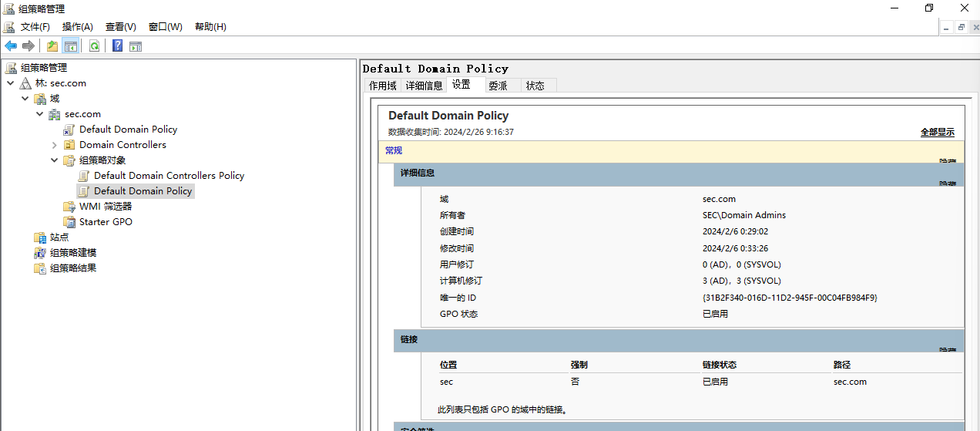The height and width of the screenshot is (431, 980).
Task: Switch to the 详细信息 tab
Action: click(x=424, y=86)
